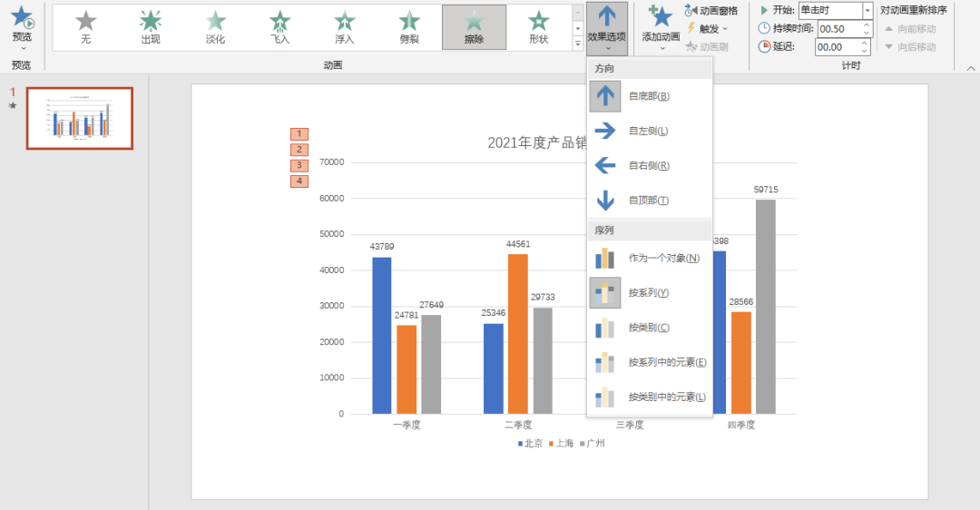Choose the 淡化 (Fade) animation
The height and width of the screenshot is (510, 980).
point(215,26)
